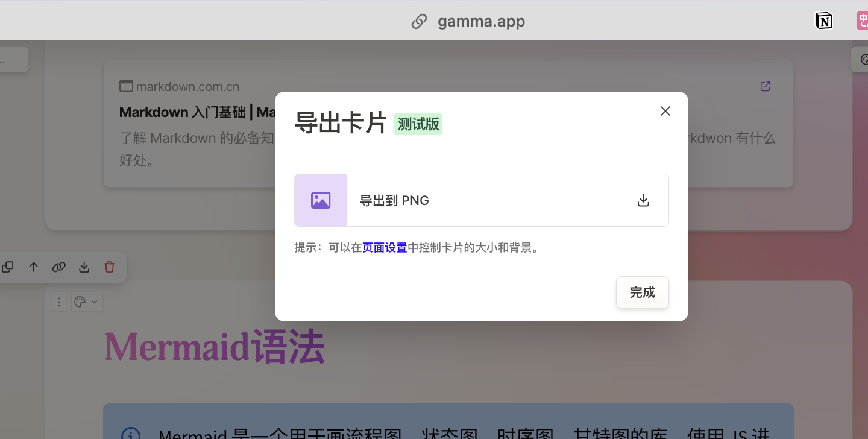Click the gamma.app address bar text
Screen dimensions: 868x439
[481, 22]
